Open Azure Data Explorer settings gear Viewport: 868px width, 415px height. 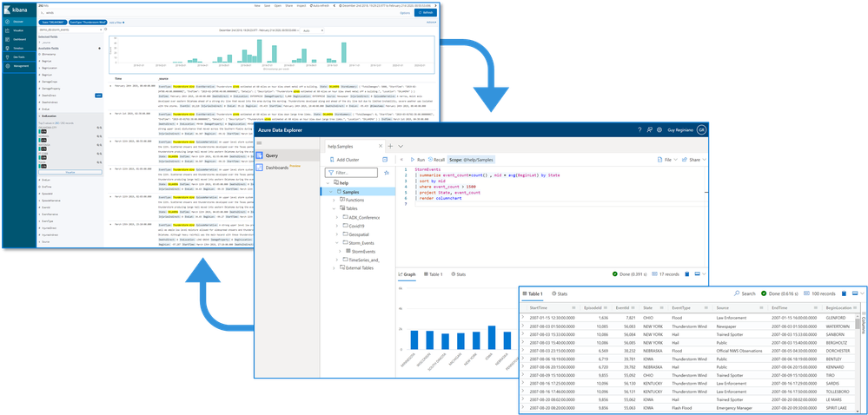coord(659,129)
